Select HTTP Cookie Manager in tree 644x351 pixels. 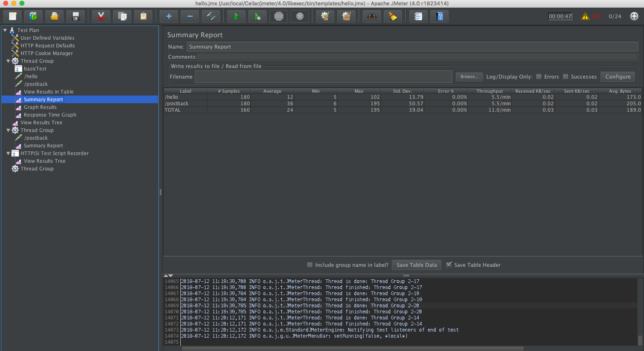[x=47, y=53]
